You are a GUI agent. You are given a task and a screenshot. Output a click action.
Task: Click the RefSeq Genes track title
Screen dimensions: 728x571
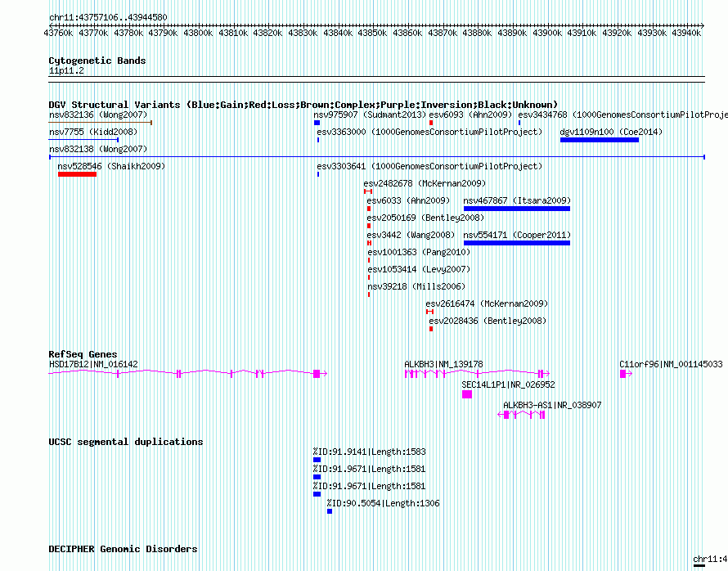coord(83,354)
